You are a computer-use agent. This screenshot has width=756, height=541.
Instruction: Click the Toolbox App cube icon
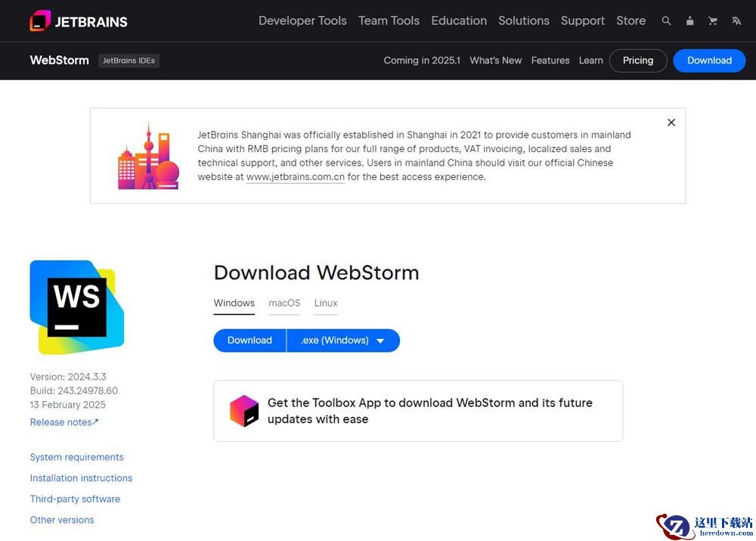pos(244,411)
